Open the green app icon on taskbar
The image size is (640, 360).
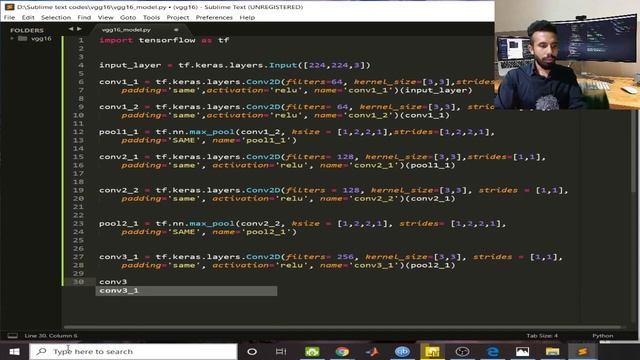click(x=312, y=351)
